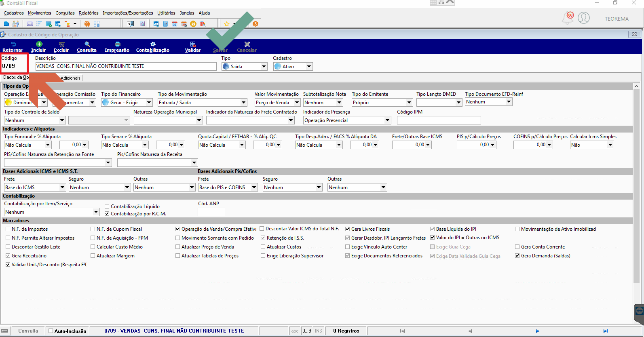Viewport: 644px width, 337px height.
Task: Open the user profile avatar icon
Action: (x=584, y=18)
